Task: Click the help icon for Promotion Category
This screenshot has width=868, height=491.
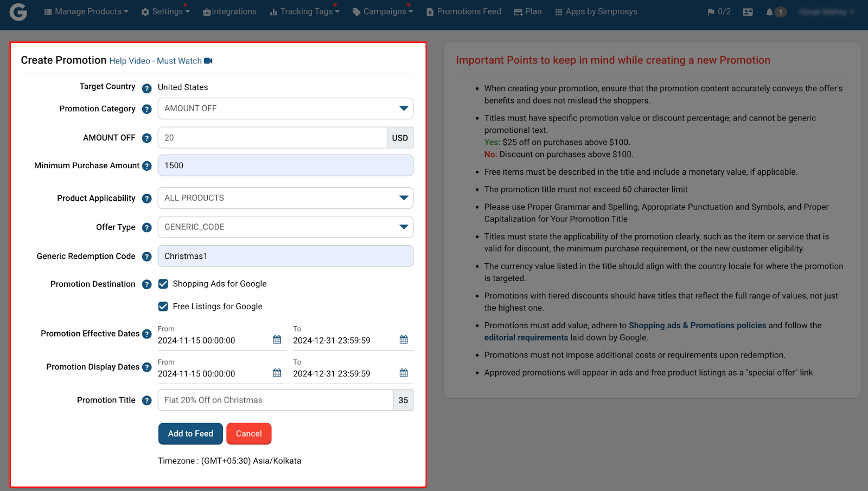Action: (x=146, y=109)
